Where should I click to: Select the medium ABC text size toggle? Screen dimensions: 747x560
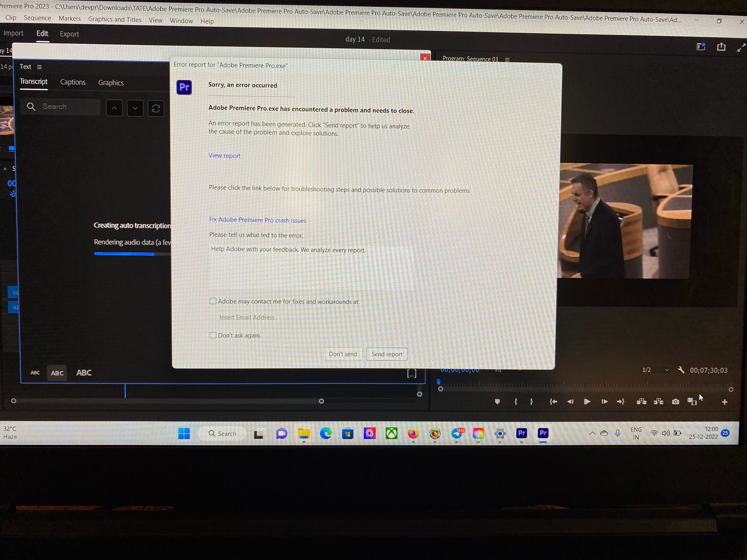point(57,373)
